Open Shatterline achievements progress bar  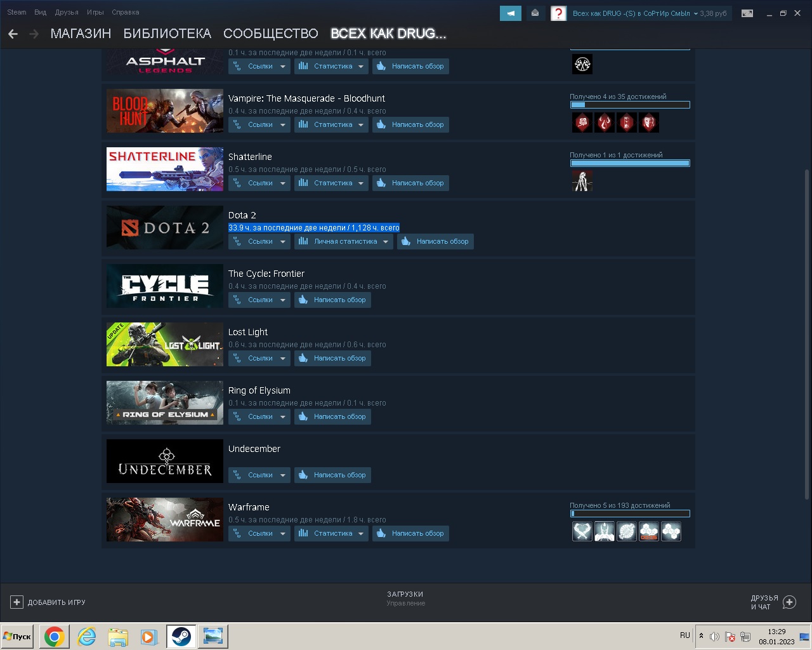[630, 163]
